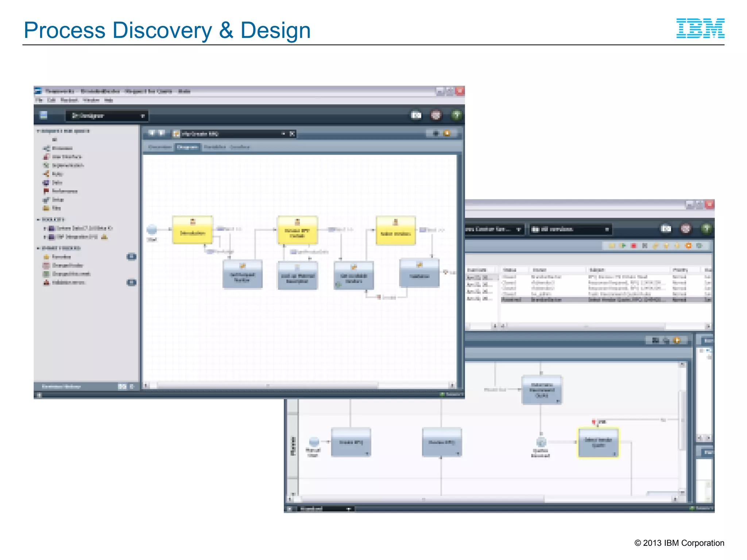This screenshot has width=747, height=560.
Task: Click camera icon in back Inspector window
Action: coord(666,229)
